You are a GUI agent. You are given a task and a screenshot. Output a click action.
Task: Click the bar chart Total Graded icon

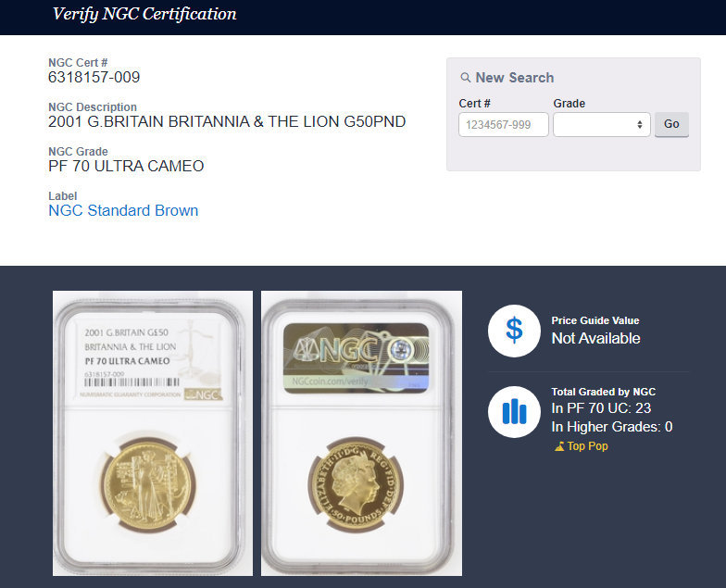(x=514, y=411)
